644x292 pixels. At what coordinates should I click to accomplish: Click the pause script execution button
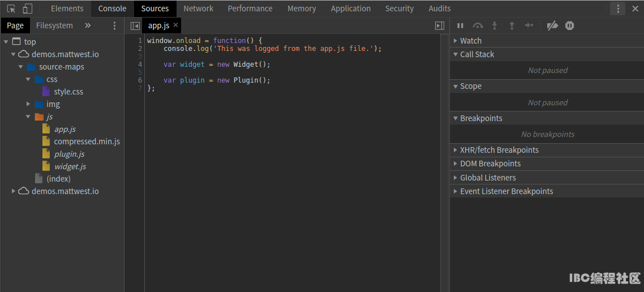coord(460,25)
